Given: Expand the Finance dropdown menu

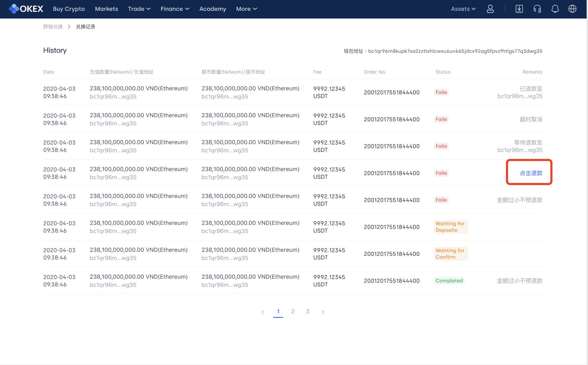Looking at the screenshot, I should (175, 9).
